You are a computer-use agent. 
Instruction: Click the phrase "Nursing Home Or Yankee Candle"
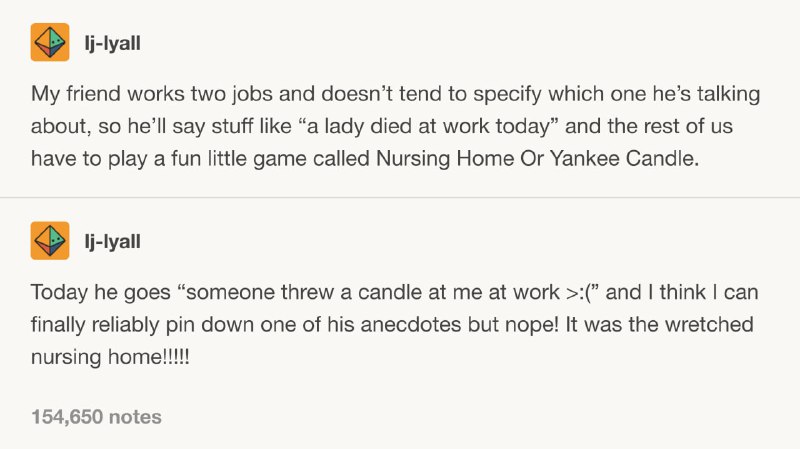(x=537, y=159)
